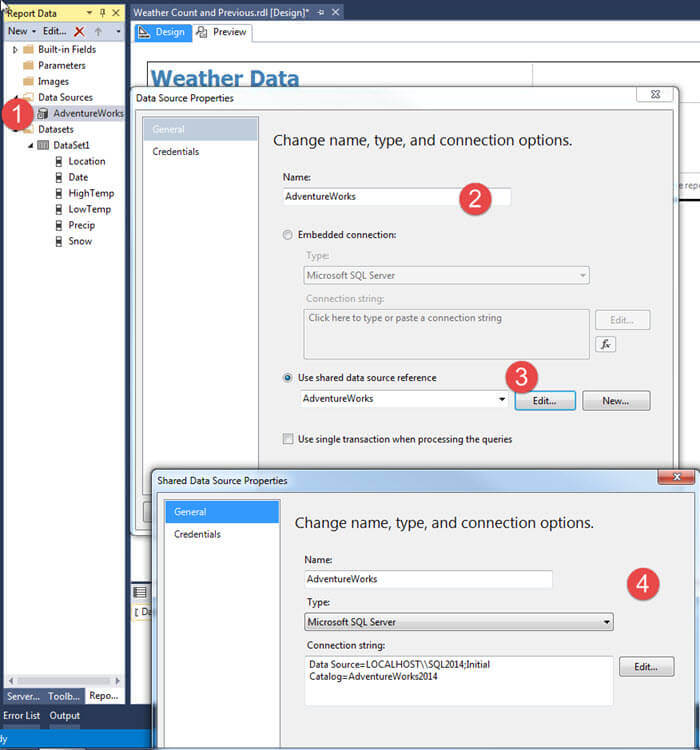The height and width of the screenshot is (750, 700).
Task: Switch to the Preview tab
Action: point(222,33)
